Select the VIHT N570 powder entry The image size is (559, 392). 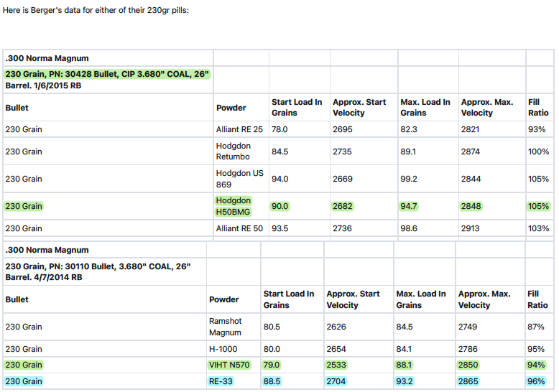pyautogui.click(x=229, y=365)
